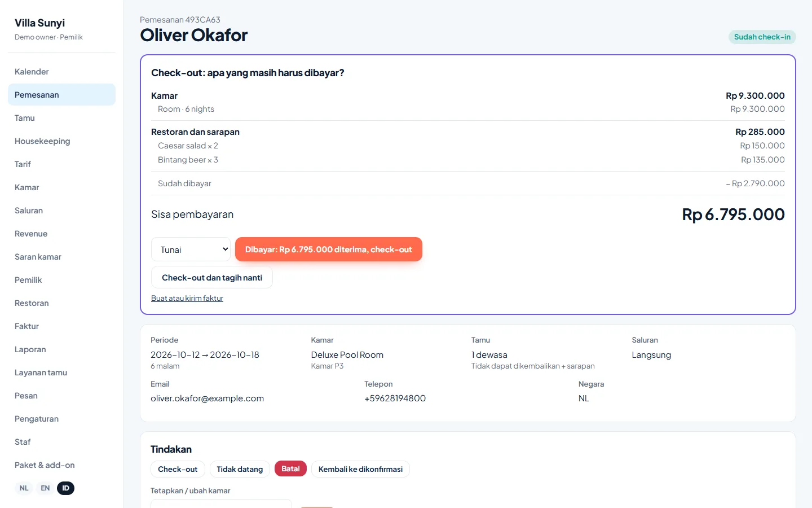Click the Deluxe Pool Room value
The height and width of the screenshot is (508, 812).
tap(347, 355)
